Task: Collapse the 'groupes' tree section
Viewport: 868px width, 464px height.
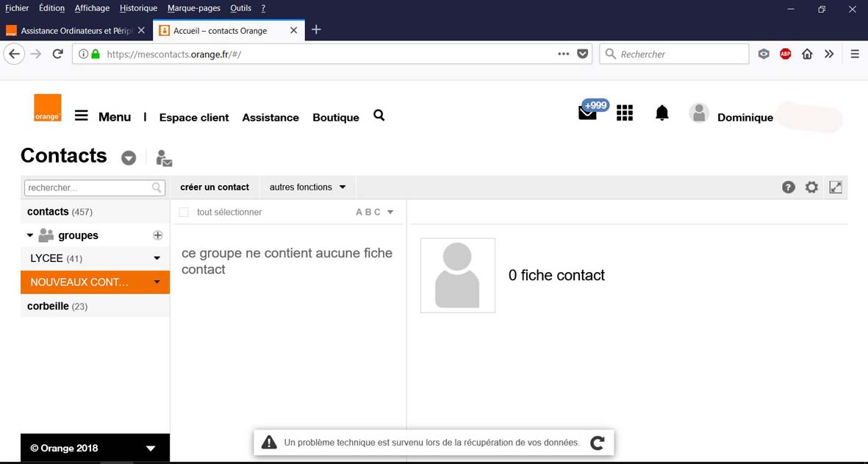Action: coord(30,235)
